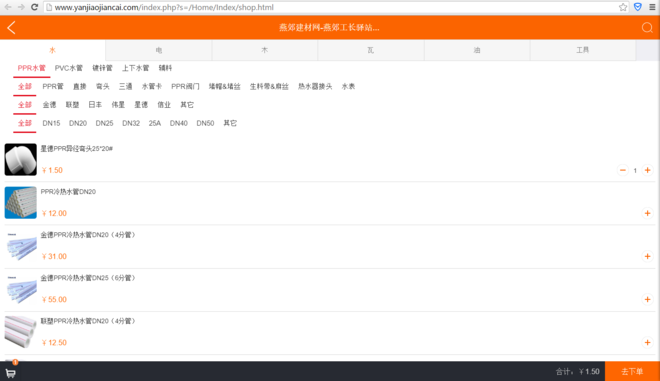Screen dimensions: 660x381
Task: Click the shield extension icon
Action: tap(638, 7)
